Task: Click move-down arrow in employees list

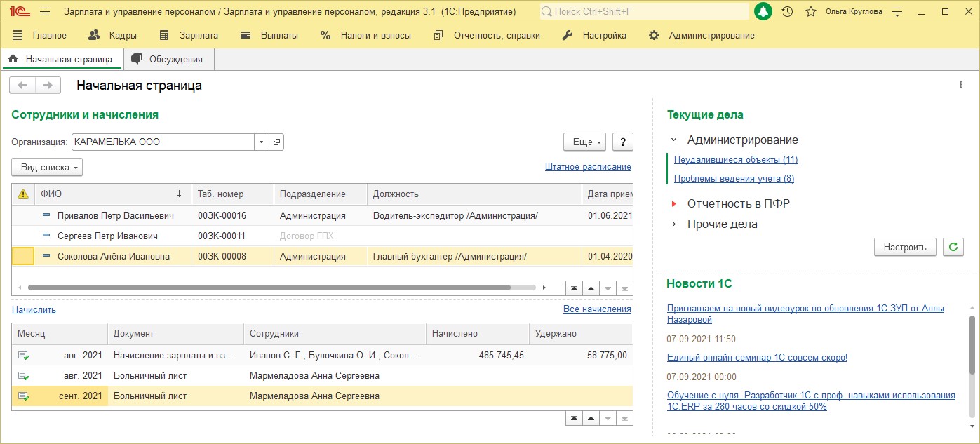Action: (608, 288)
